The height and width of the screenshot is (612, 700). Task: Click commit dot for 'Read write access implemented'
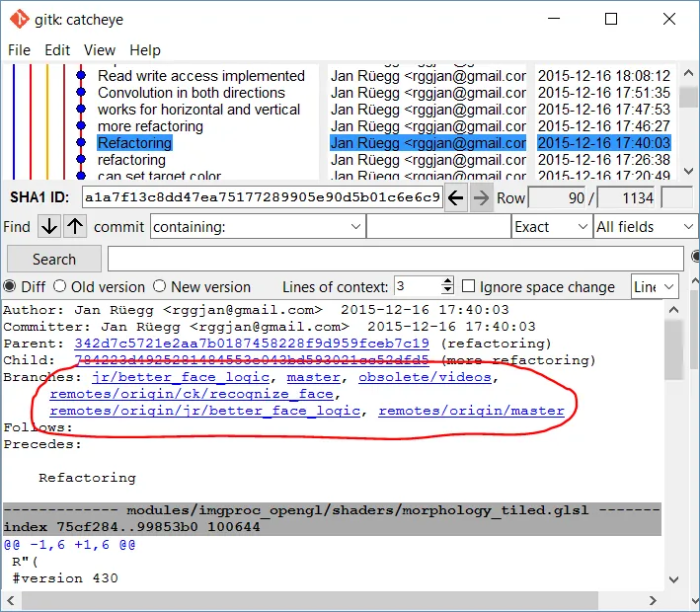(x=81, y=75)
